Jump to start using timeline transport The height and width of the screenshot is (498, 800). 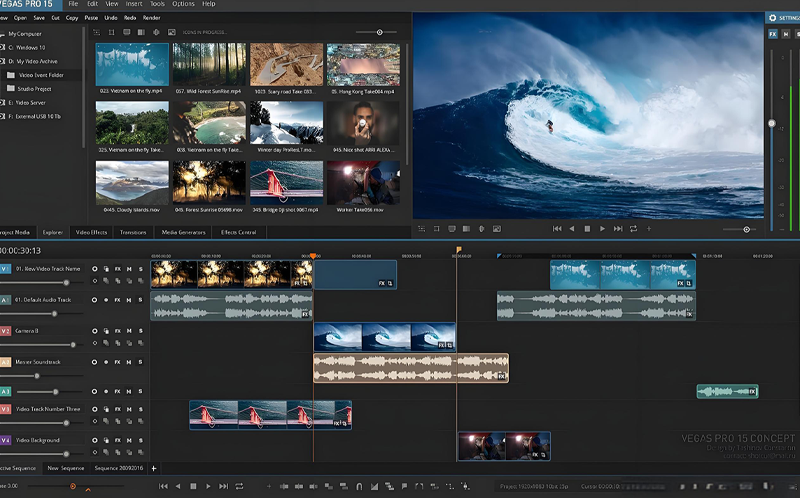pos(163,486)
